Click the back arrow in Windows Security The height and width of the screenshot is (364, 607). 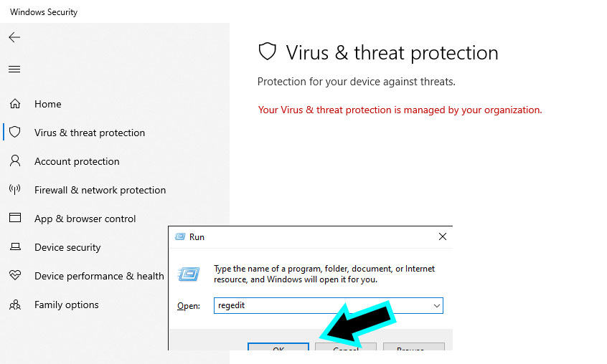[14, 37]
